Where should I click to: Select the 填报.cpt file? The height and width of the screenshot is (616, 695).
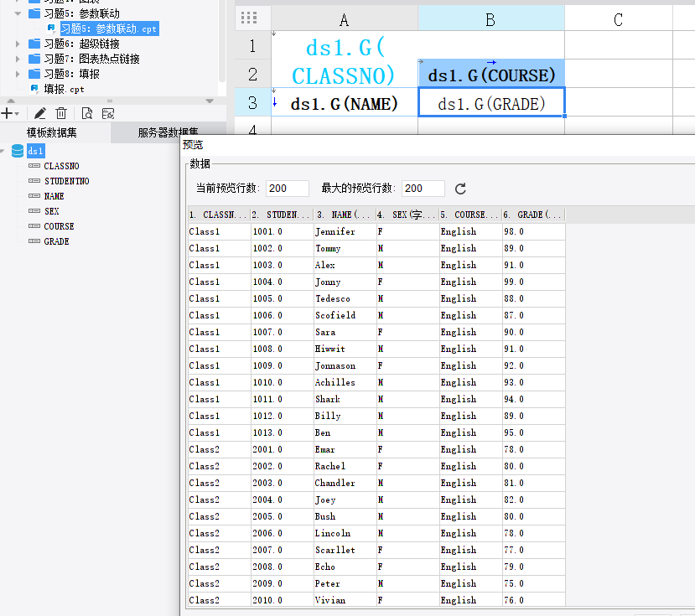64,89
